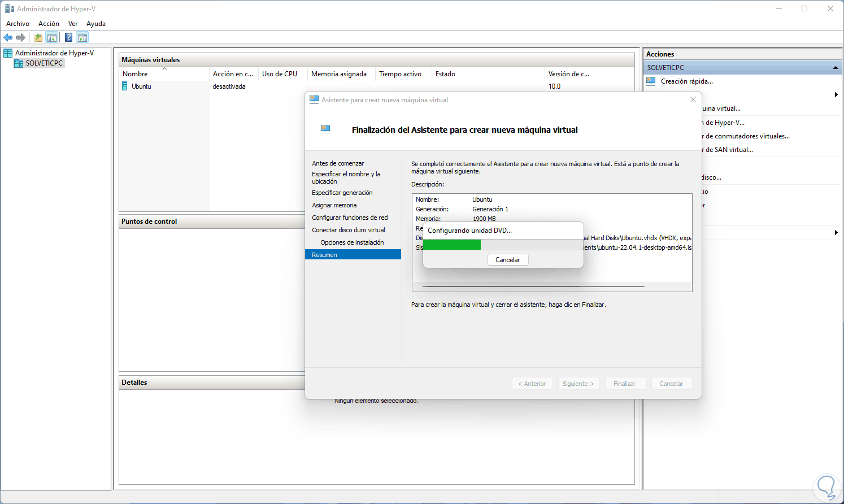Viewport: 844px width, 504px height.
Task: Open the Archivo menu
Action: (x=18, y=24)
